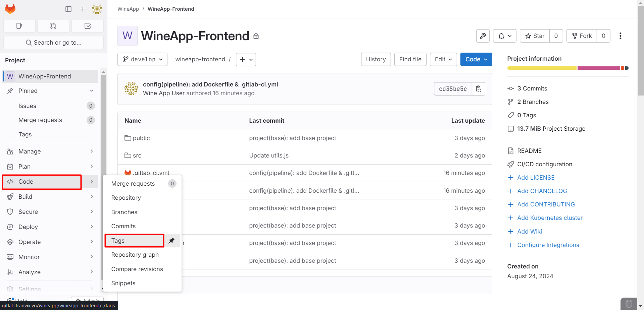Choose Repository graph from Code submenu
This screenshot has width=644, height=310.
[x=135, y=255]
